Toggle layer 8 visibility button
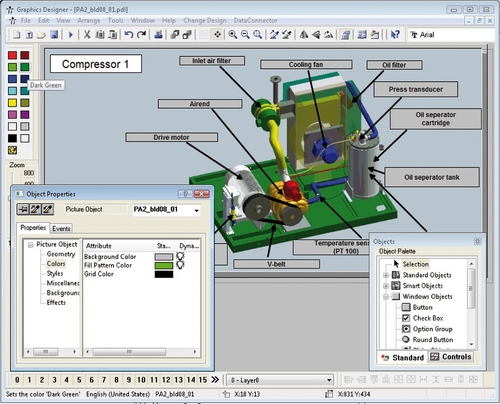The image size is (500, 404). coord(116,380)
